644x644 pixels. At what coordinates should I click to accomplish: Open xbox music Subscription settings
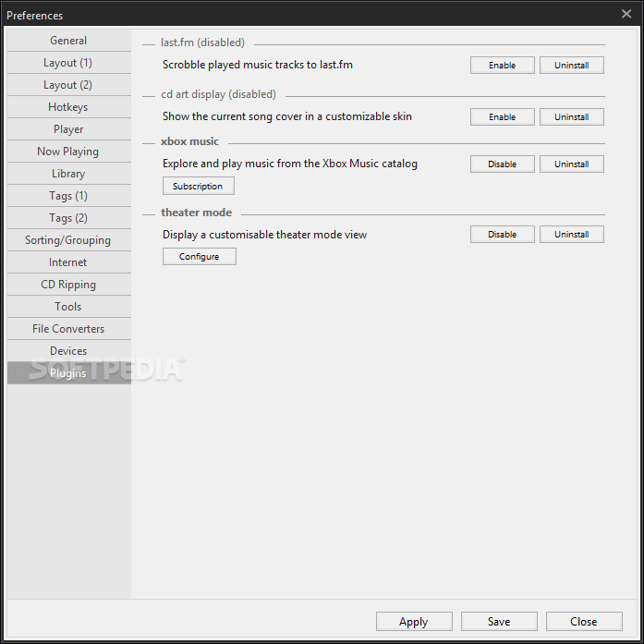tap(199, 186)
